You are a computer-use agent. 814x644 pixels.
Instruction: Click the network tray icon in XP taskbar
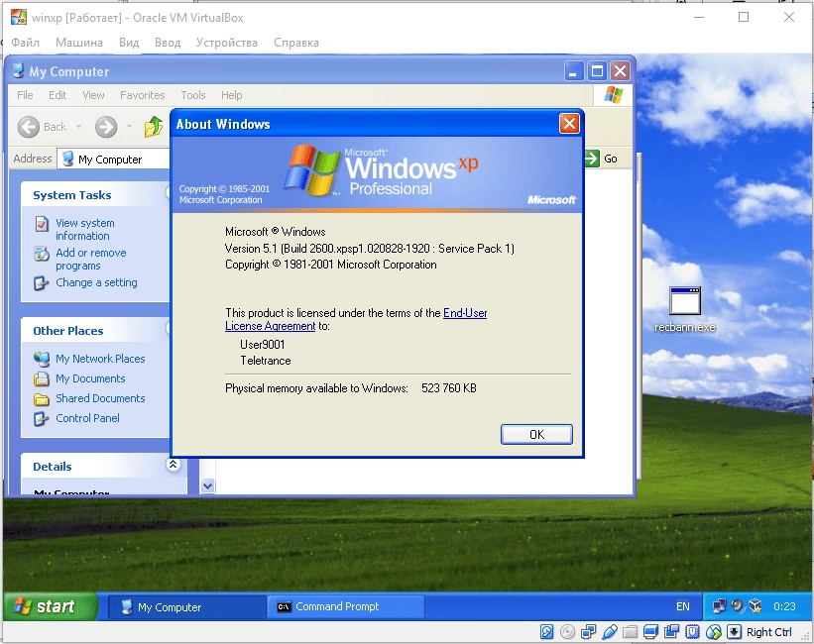[x=720, y=606]
